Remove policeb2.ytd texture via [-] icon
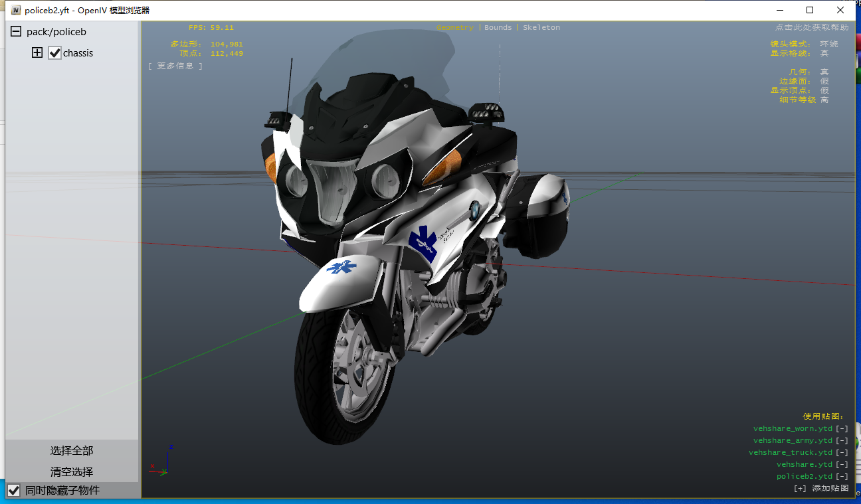This screenshot has height=504, width=861. pyautogui.click(x=842, y=477)
